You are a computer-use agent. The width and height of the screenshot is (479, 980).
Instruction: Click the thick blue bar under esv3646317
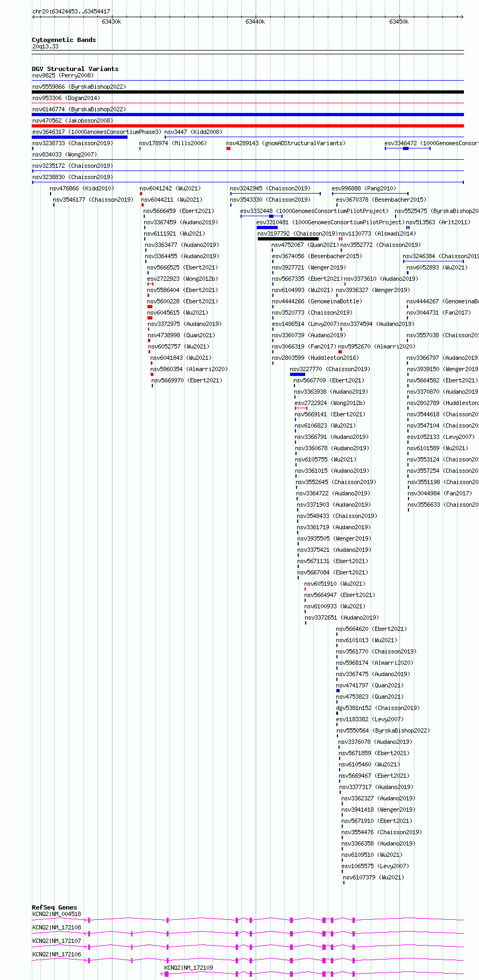[x=80, y=137]
